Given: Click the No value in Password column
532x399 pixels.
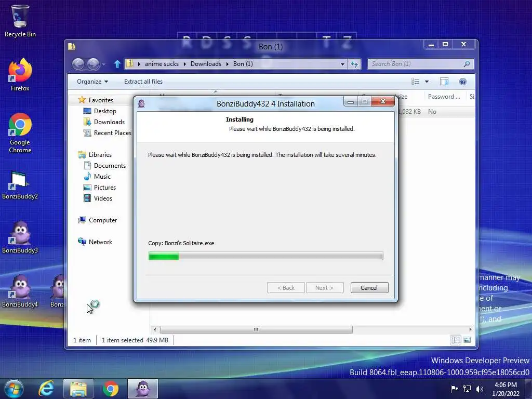Looking at the screenshot, I should (x=432, y=112).
